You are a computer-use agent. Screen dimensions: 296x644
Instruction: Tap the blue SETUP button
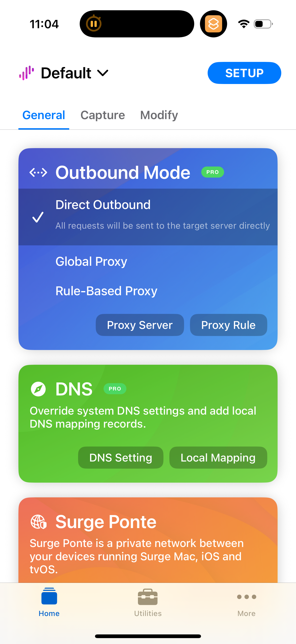(244, 73)
